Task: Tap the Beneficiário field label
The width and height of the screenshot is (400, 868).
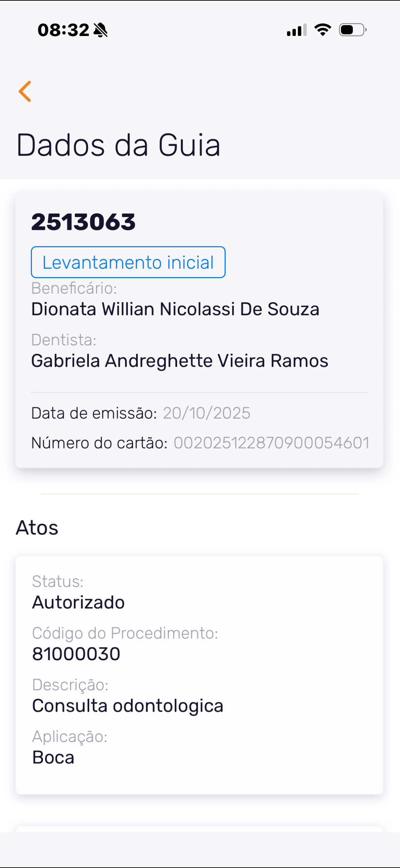Action: click(74, 288)
